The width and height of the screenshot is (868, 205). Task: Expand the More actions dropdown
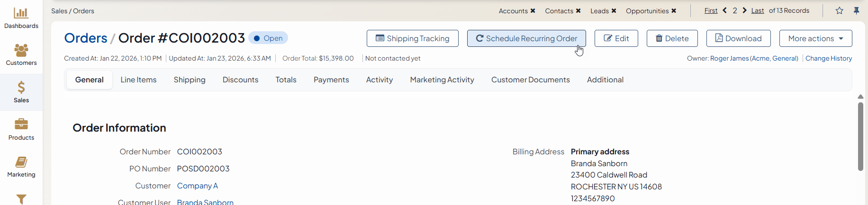coord(815,38)
